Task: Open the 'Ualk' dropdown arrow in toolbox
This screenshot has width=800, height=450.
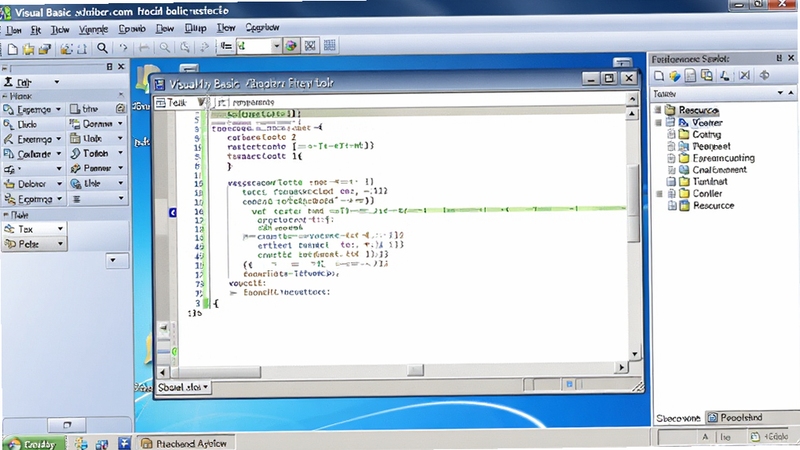Action: coord(121,138)
